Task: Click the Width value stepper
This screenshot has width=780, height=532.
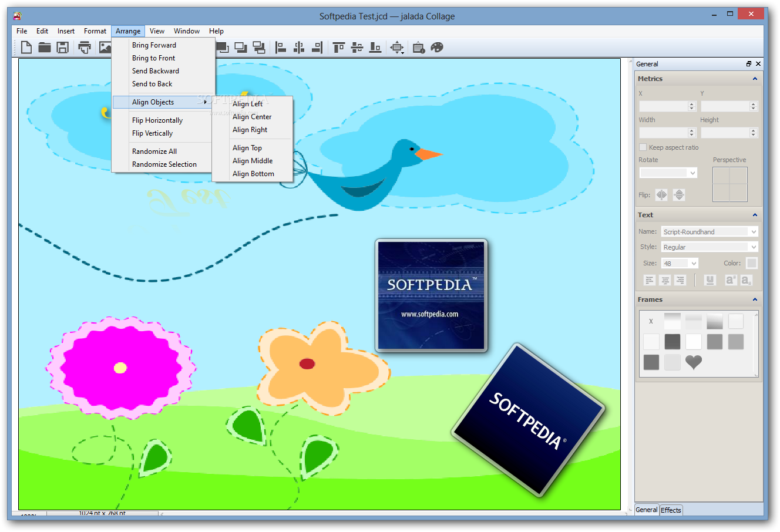Action: click(x=691, y=133)
